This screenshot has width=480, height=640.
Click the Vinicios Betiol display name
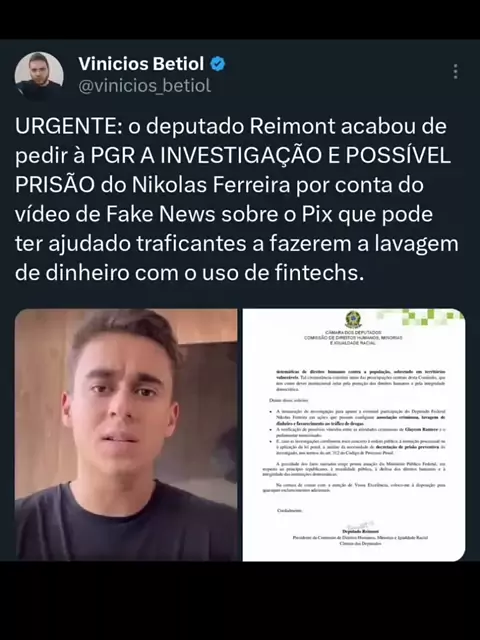(141, 64)
